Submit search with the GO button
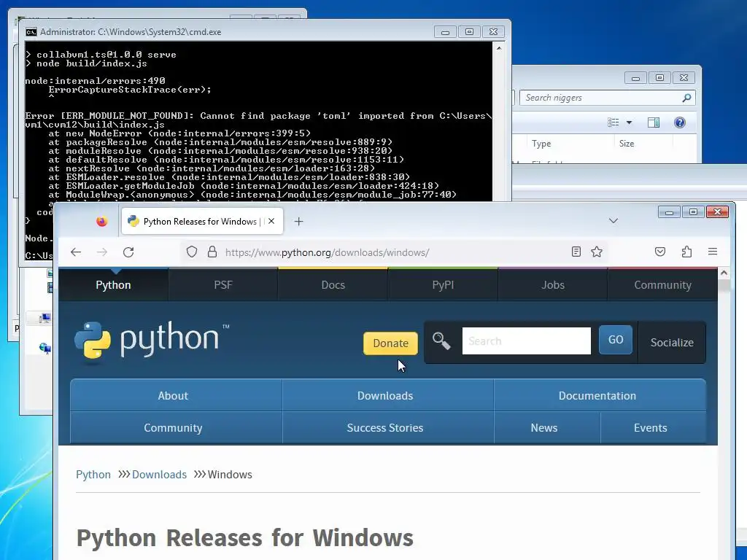 point(616,340)
